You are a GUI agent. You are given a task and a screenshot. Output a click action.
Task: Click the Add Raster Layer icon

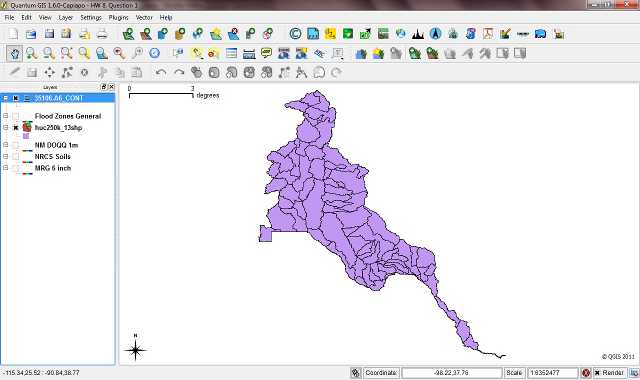(x=146, y=34)
